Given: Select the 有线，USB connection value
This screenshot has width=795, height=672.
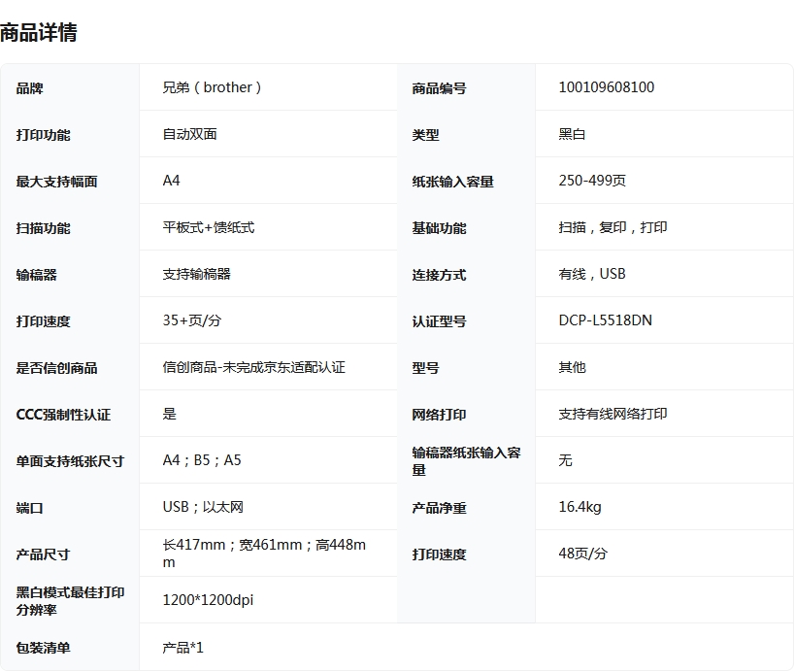Looking at the screenshot, I should tap(592, 274).
